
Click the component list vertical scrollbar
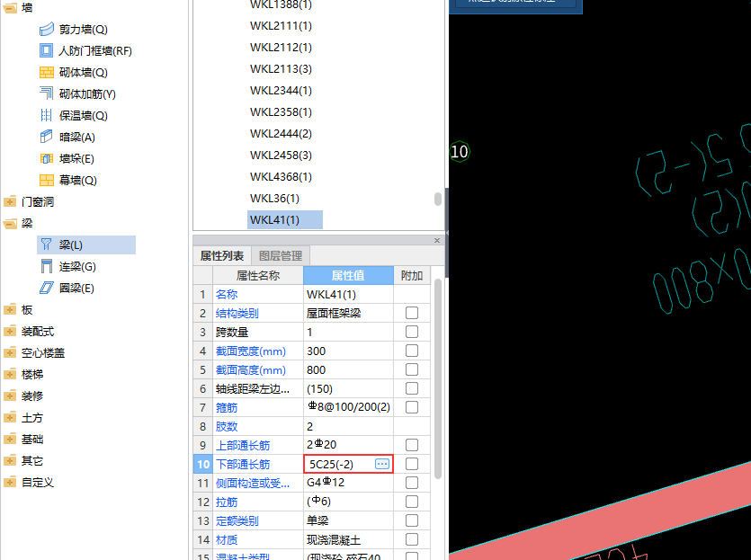438,199
